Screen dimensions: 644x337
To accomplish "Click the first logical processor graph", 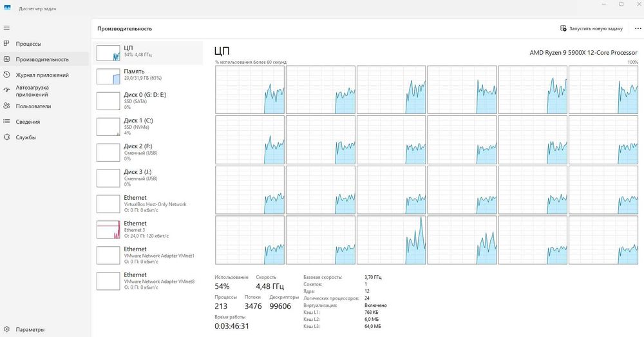I will coord(250,90).
